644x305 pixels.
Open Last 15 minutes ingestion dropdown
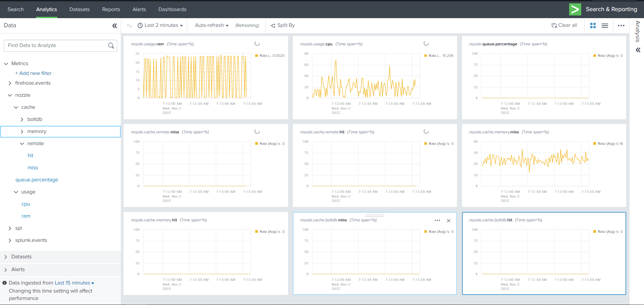pyautogui.click(x=74, y=283)
